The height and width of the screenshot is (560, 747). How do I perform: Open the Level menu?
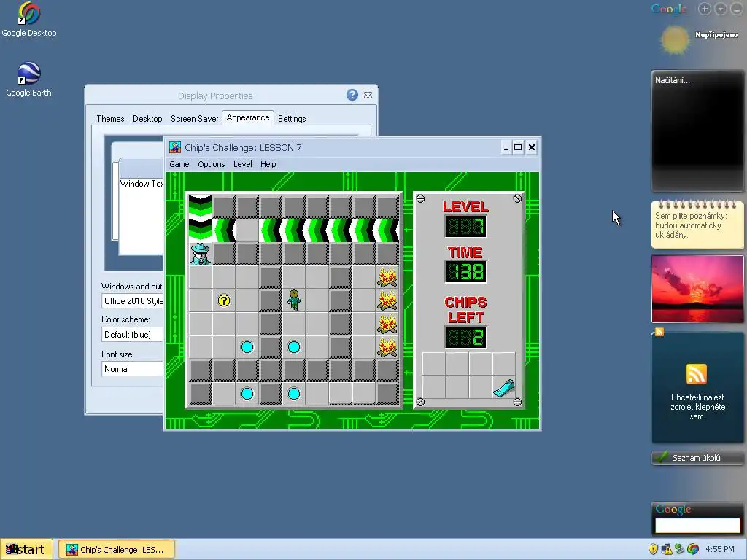[x=242, y=164]
